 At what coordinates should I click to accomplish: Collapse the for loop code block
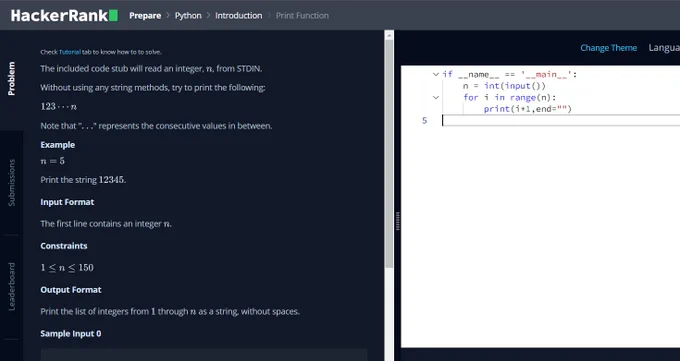tap(435, 97)
